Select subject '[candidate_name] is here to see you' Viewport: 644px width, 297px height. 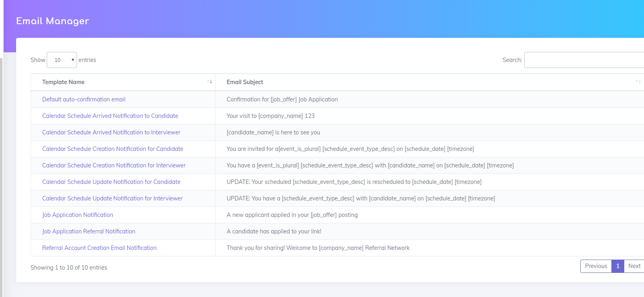click(x=273, y=132)
